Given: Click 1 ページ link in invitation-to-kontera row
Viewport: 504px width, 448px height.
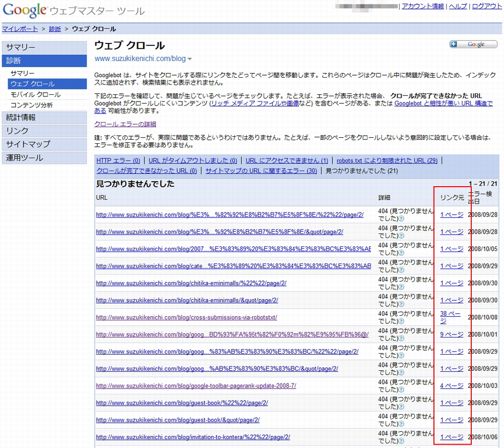Looking at the screenshot, I should click(x=452, y=437).
